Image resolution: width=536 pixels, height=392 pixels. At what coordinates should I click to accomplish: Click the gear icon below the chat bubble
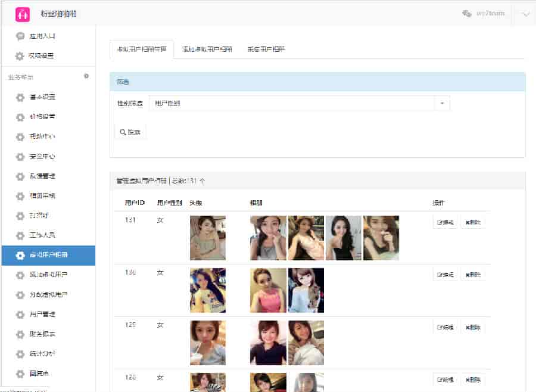point(20,56)
